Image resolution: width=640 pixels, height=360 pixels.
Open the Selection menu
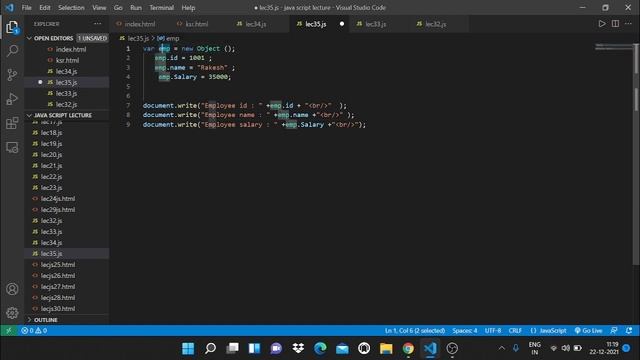pyautogui.click(x=71, y=7)
